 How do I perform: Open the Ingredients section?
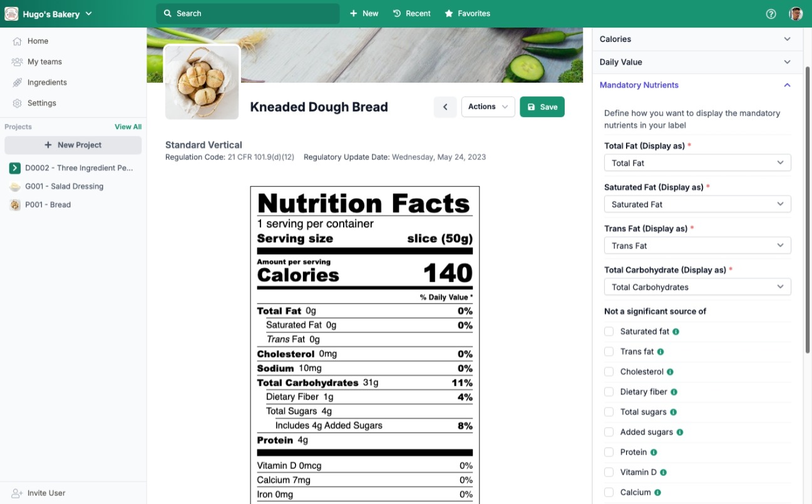17,82
